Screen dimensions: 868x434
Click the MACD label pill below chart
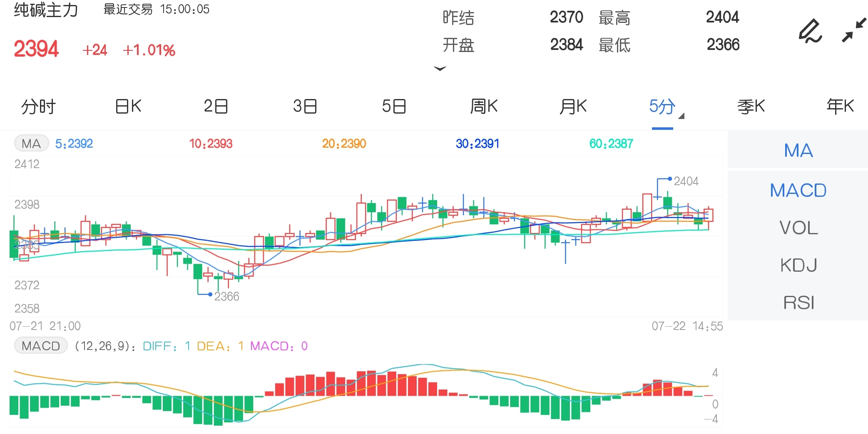(x=41, y=346)
